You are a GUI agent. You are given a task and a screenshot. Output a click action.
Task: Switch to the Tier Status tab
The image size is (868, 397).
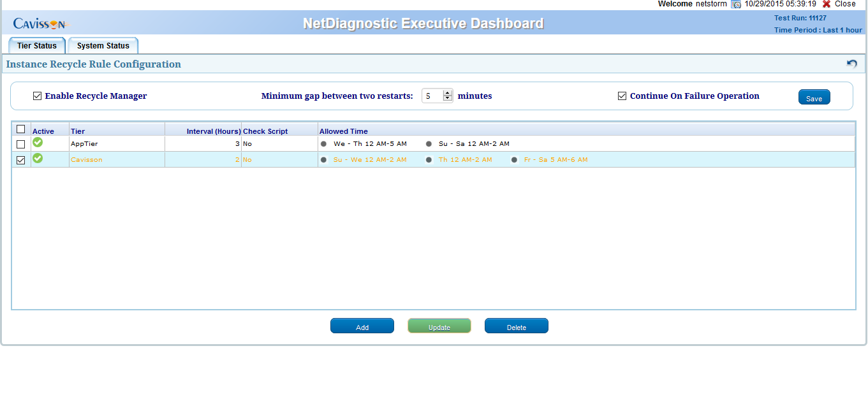[x=37, y=46]
